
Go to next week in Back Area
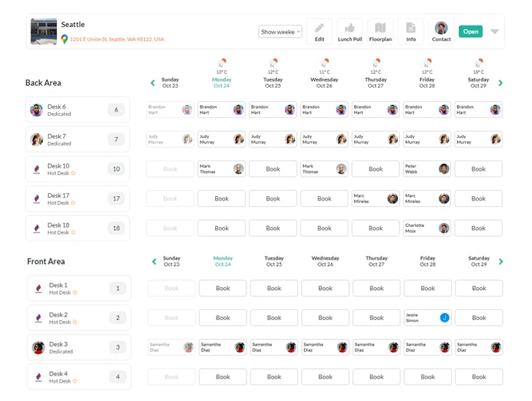[x=501, y=83]
